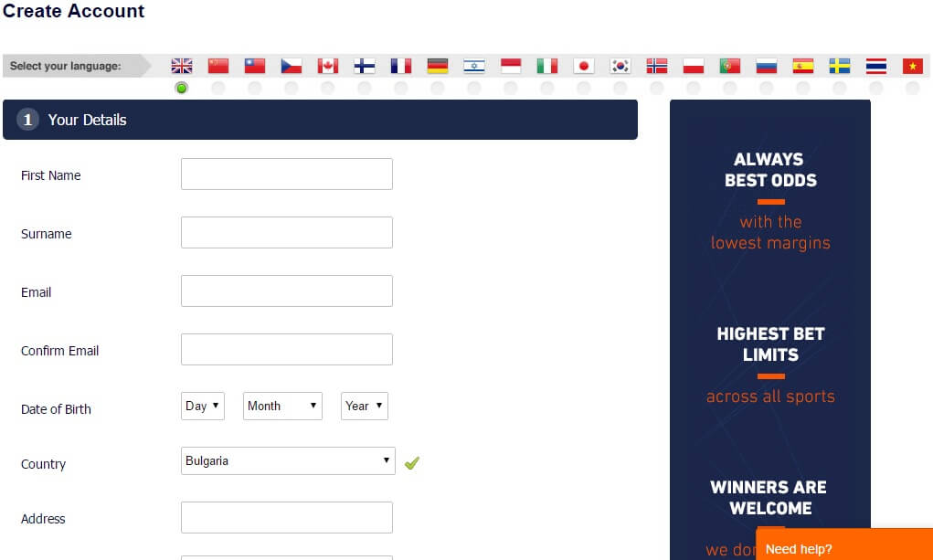This screenshot has height=560, width=933.
Task: Click the green checkmark beside Country
Action: pyautogui.click(x=412, y=462)
